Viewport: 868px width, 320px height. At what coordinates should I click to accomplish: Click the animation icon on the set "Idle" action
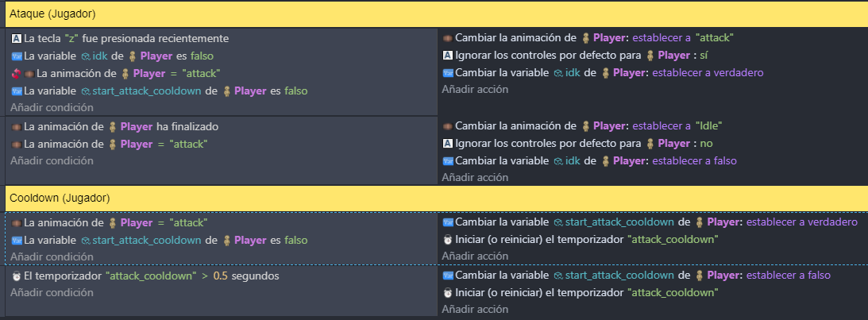tap(448, 125)
